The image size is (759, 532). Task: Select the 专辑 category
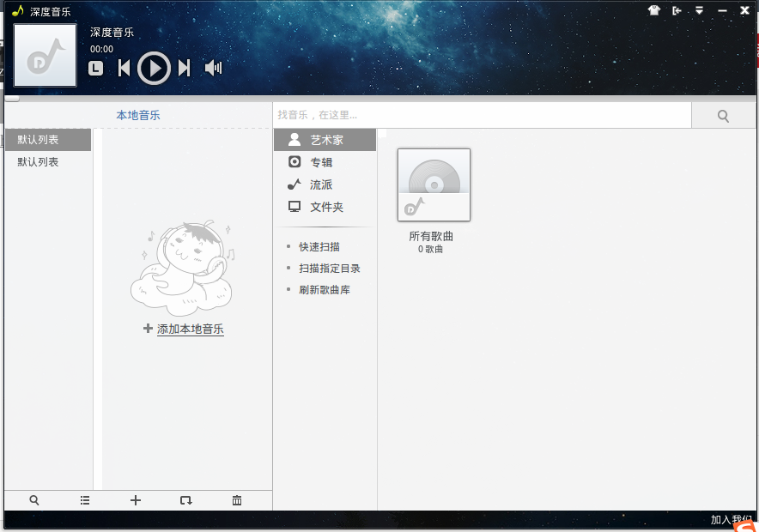pos(325,162)
